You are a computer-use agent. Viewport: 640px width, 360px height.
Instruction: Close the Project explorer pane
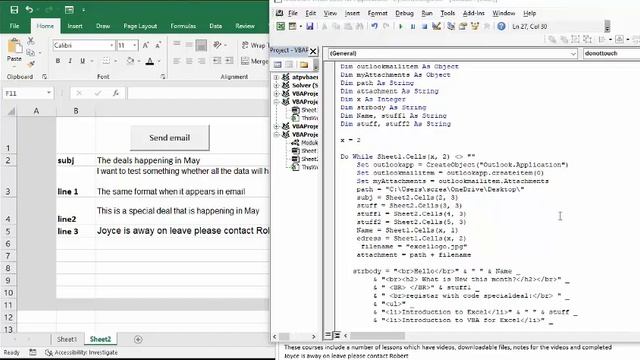(313, 51)
